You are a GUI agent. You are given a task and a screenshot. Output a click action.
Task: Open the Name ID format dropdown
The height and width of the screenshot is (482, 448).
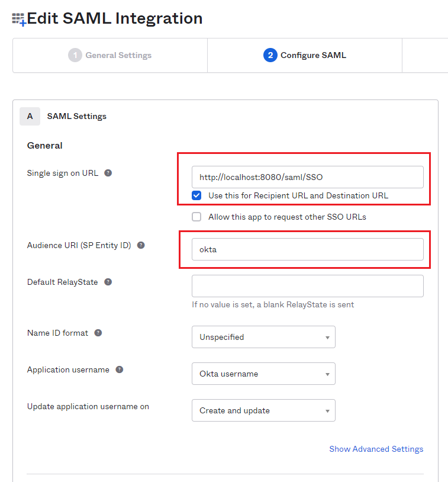(263, 337)
